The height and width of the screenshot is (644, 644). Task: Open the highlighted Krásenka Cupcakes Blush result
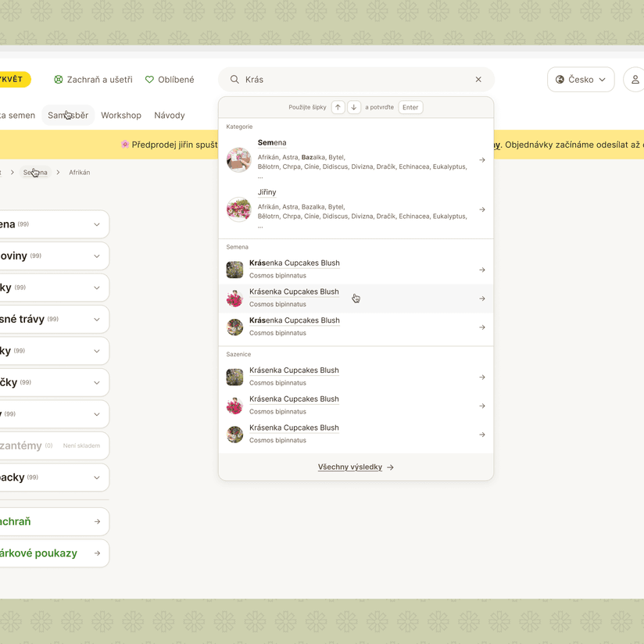(x=356, y=299)
